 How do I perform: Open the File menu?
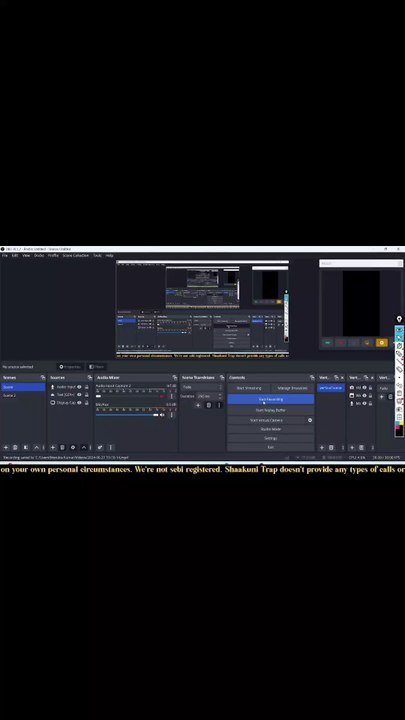pos(5,255)
